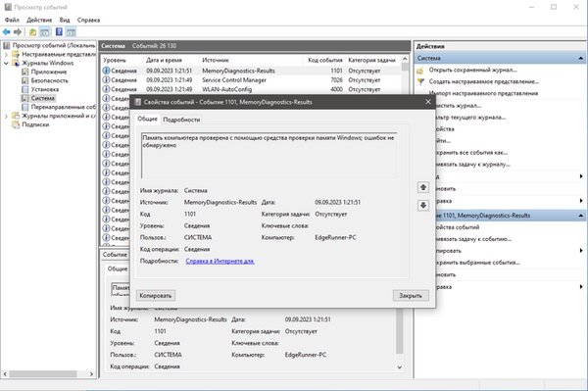The image size is (588, 391).
Task: Click Создать настраиваемое представление action
Action: (x=484, y=81)
